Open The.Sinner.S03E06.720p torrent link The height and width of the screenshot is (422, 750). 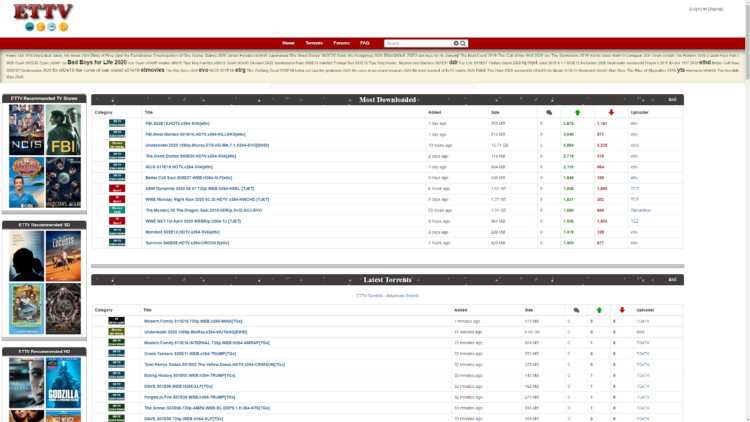[x=207, y=408]
